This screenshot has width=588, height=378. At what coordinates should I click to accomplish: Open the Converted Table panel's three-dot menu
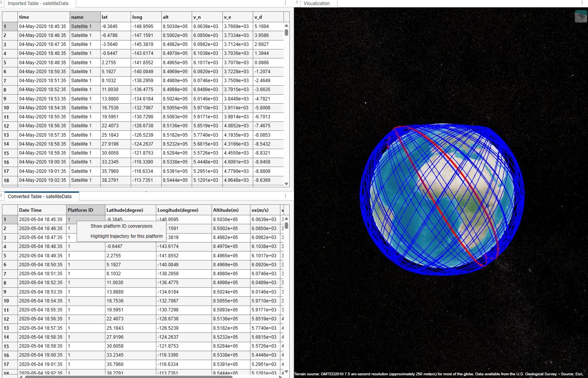pyautogui.click(x=285, y=196)
